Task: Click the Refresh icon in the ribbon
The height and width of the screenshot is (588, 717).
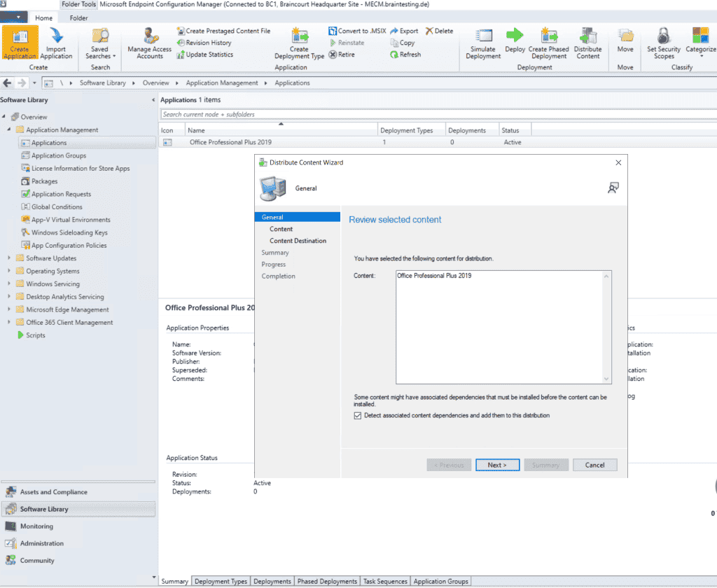Action: 406,54
